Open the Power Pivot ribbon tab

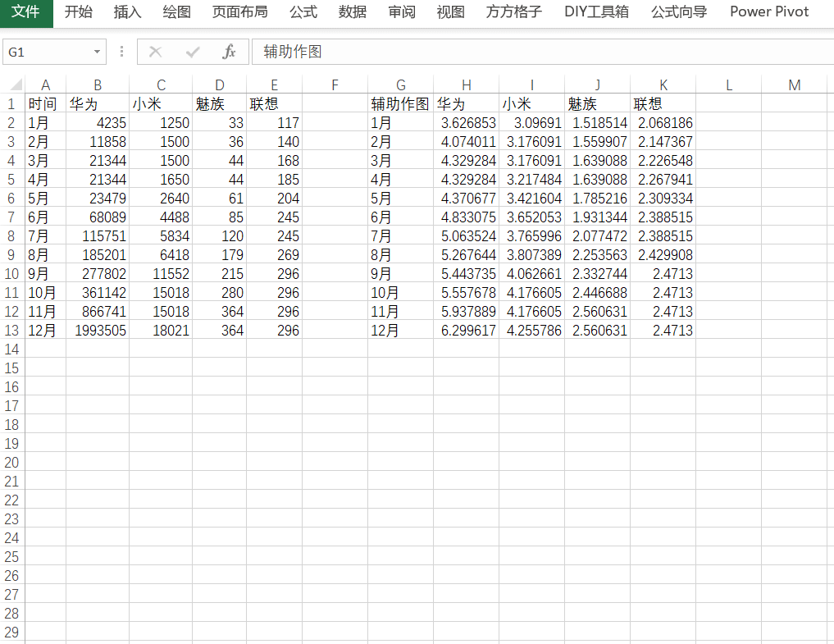tap(769, 11)
